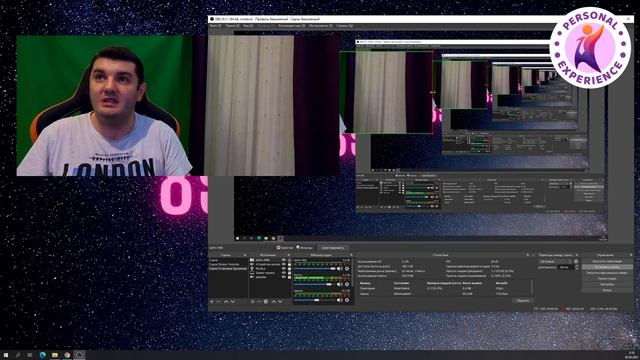The width and height of the screenshot is (640, 360).
Task: Move the selected source up
Action: coord(274,302)
